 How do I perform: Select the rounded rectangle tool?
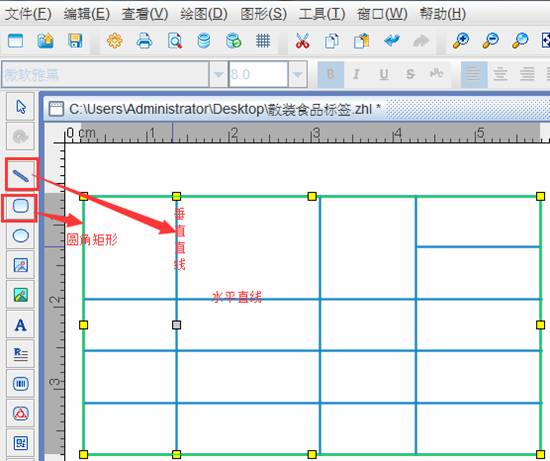(20, 206)
